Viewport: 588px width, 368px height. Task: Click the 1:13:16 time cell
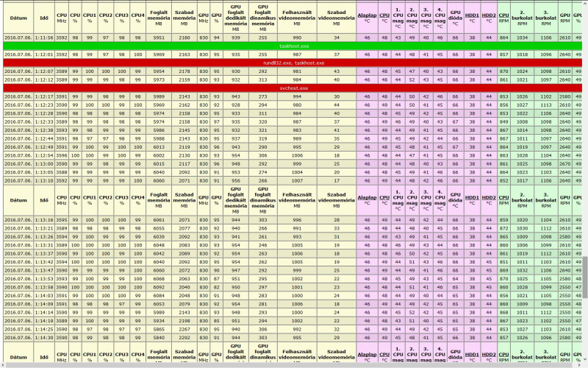tap(44, 220)
